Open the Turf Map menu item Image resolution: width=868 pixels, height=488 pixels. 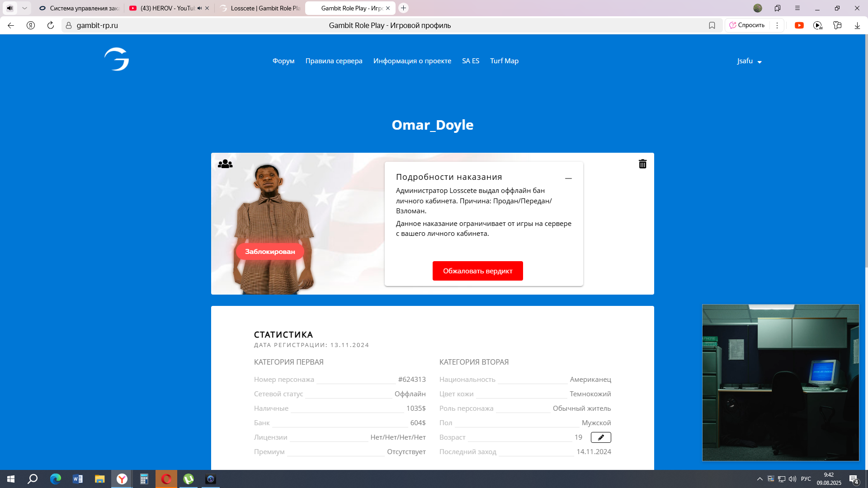504,61
